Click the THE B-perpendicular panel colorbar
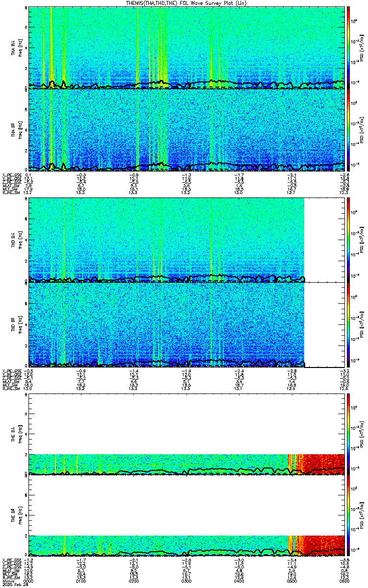The height and width of the screenshot is (588, 368). click(x=349, y=434)
